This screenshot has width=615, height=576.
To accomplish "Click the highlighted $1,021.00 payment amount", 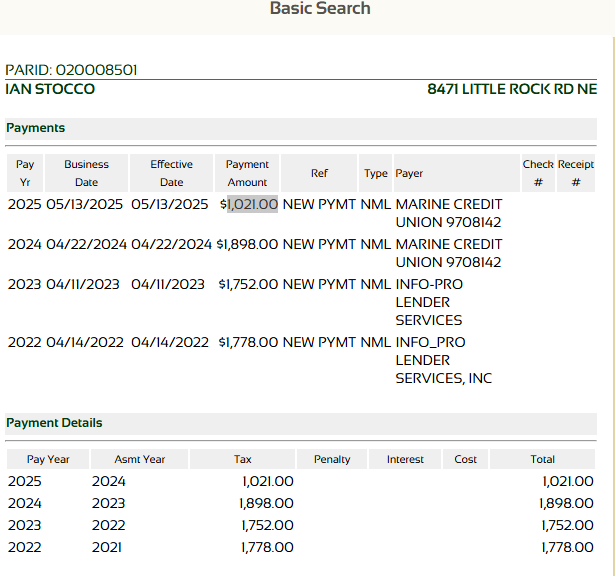I will click(x=252, y=204).
